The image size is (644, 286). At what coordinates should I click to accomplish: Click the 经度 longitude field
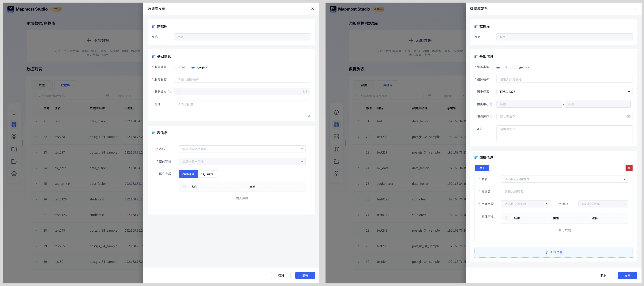point(529,104)
